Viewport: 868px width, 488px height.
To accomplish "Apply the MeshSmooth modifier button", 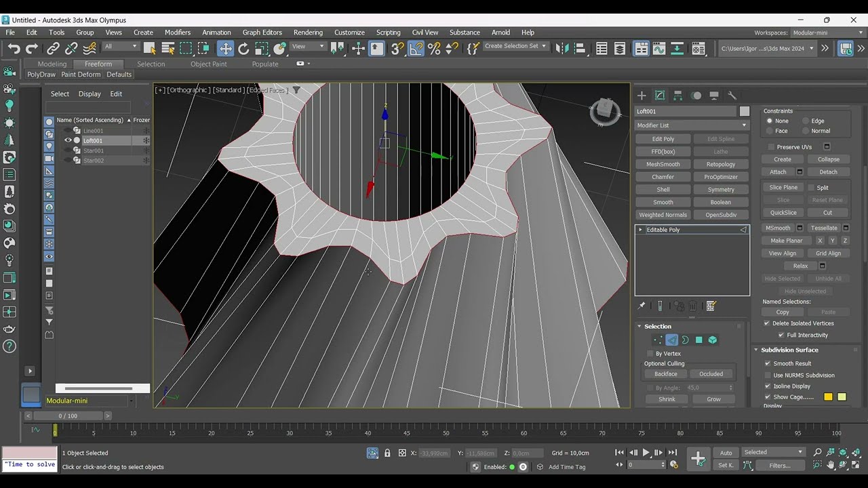I will tap(663, 164).
